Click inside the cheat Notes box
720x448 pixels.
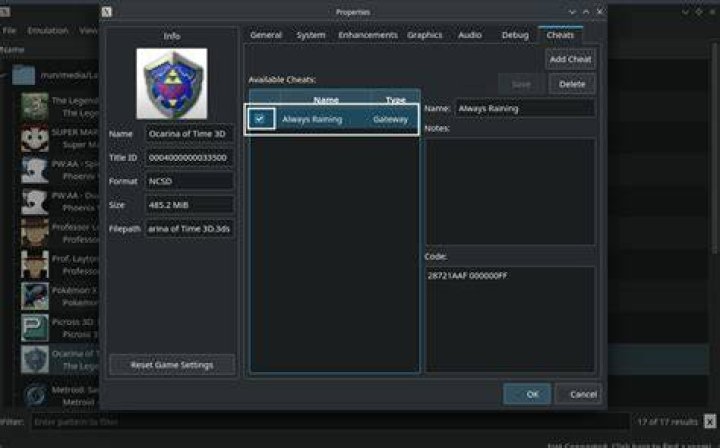click(x=510, y=191)
